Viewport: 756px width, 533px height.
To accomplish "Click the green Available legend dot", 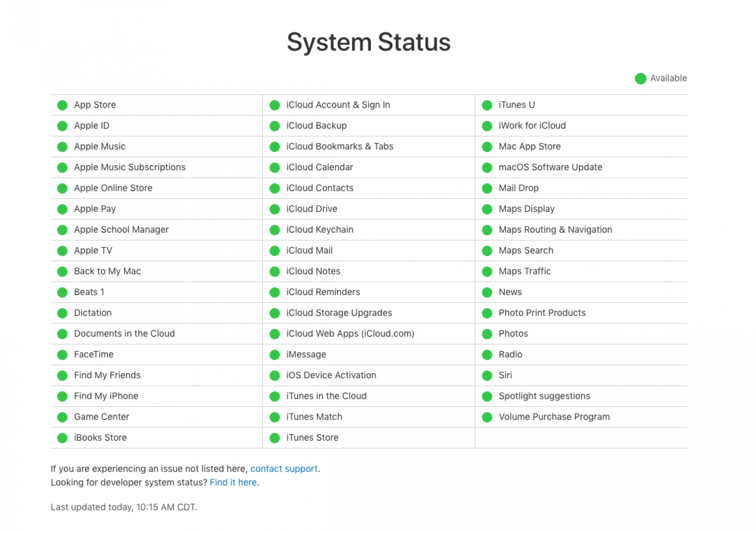I will point(640,79).
